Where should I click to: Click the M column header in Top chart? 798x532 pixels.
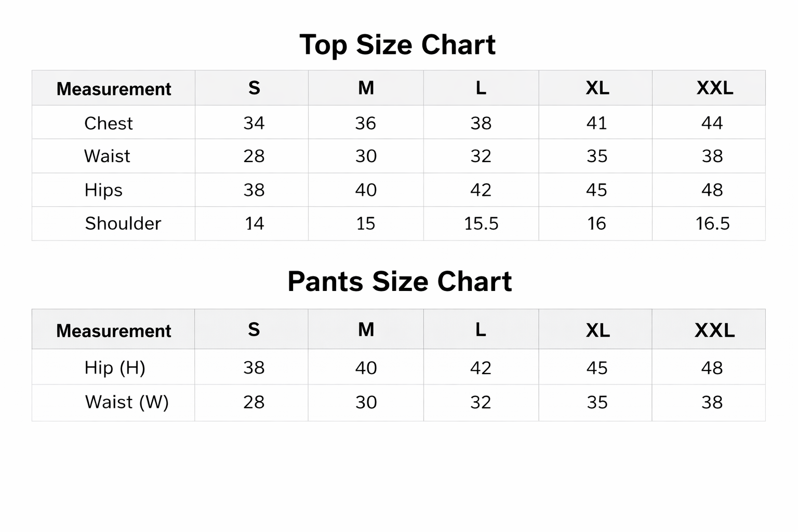(366, 88)
